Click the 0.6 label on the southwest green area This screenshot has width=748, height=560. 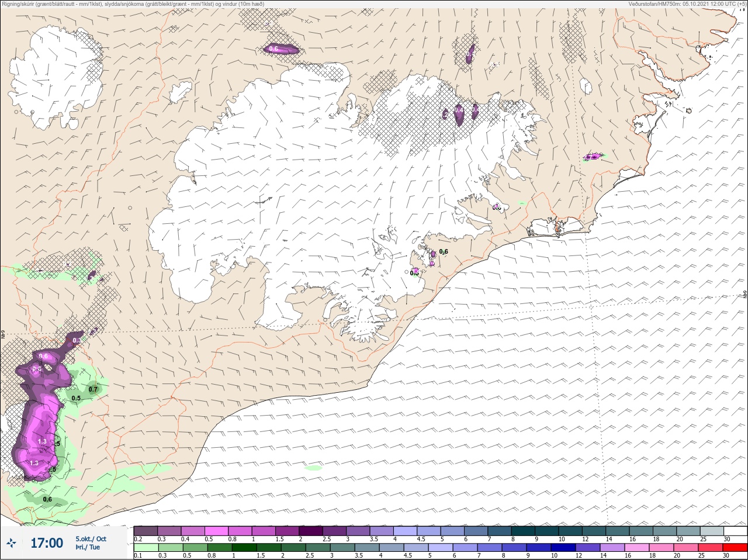pyautogui.click(x=47, y=499)
